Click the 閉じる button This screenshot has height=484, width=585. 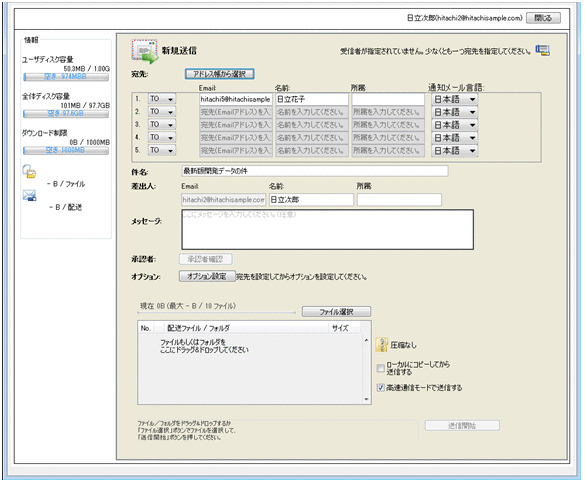pos(543,18)
